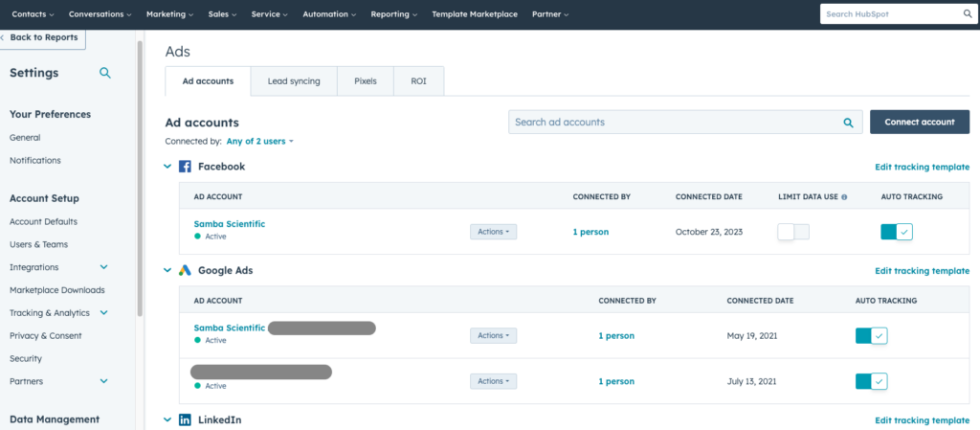This screenshot has width=980, height=430.
Task: Click 1 person for July 13, 2021 account
Action: [616, 381]
